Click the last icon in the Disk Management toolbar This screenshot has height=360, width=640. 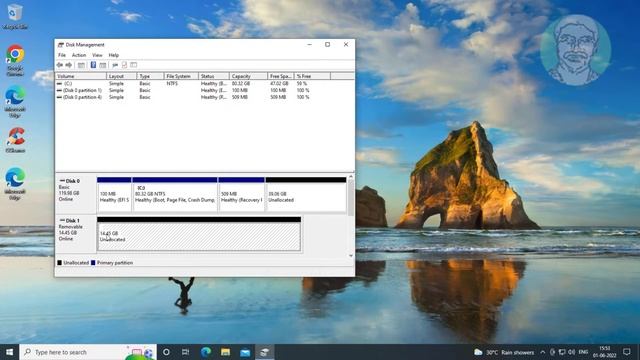(133, 65)
